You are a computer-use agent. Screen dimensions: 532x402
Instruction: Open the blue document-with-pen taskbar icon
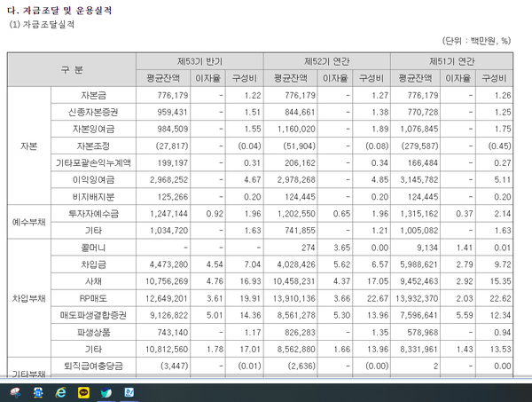(x=129, y=393)
